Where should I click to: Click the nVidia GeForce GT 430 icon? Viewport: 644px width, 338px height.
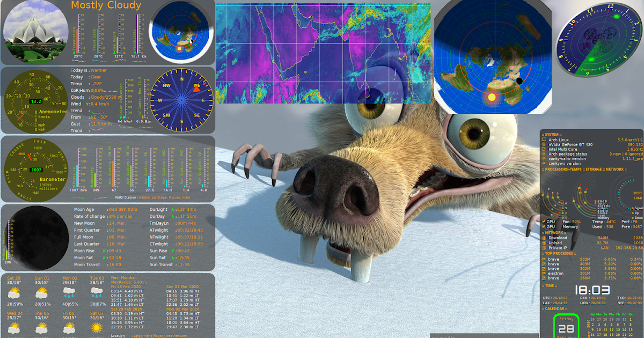544,144
